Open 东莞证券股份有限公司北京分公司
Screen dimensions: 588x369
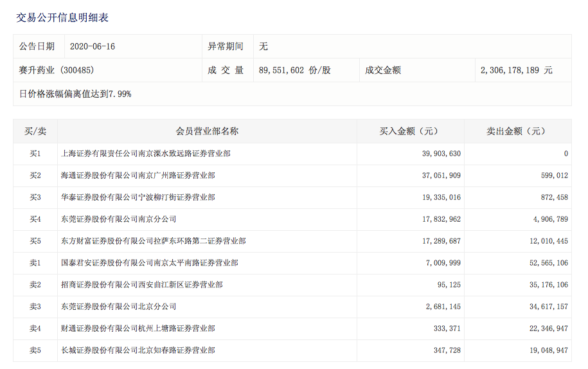pos(119,307)
